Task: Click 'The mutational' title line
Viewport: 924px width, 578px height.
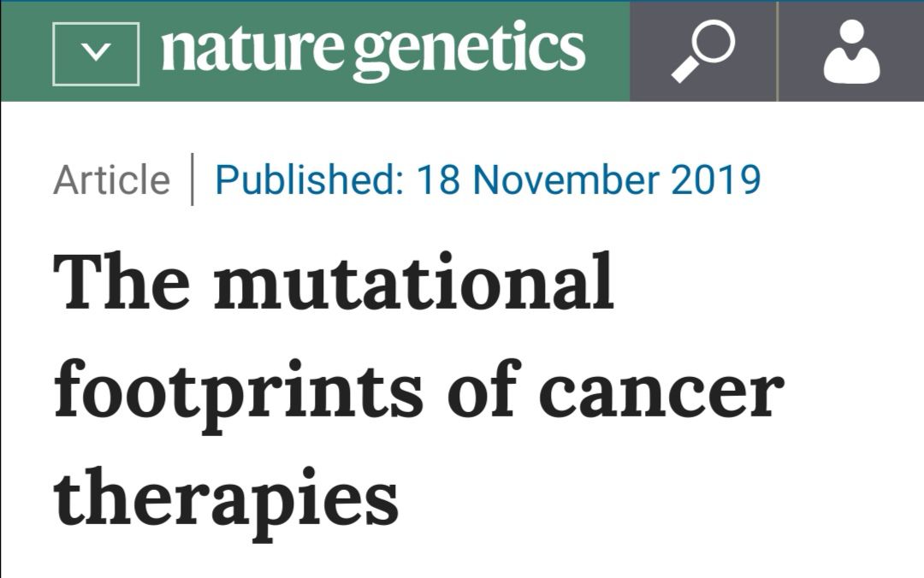Action: tap(334, 281)
